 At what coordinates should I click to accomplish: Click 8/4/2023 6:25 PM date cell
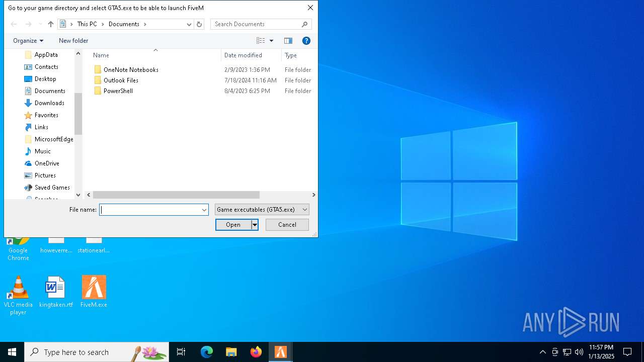(x=247, y=91)
